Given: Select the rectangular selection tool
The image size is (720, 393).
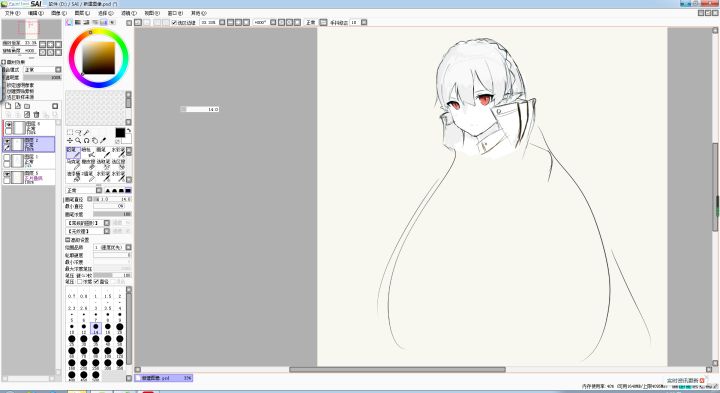Looking at the screenshot, I should click(70, 132).
